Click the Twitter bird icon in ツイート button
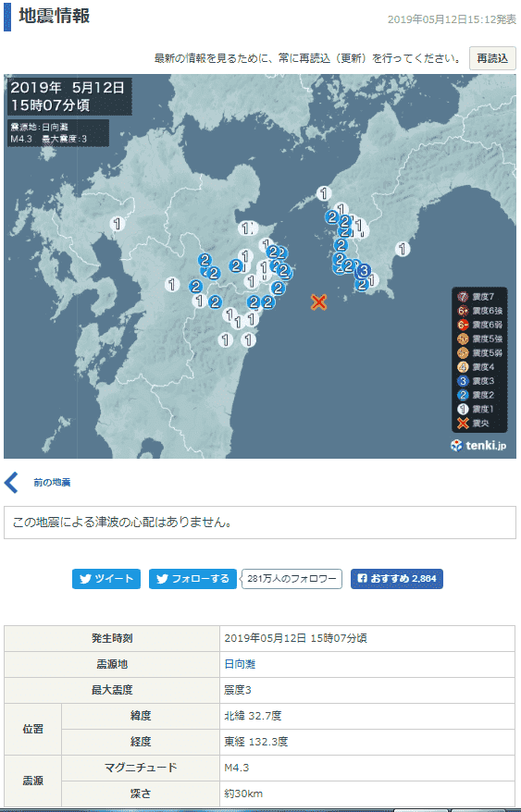This screenshot has width=521, height=812. [85, 579]
